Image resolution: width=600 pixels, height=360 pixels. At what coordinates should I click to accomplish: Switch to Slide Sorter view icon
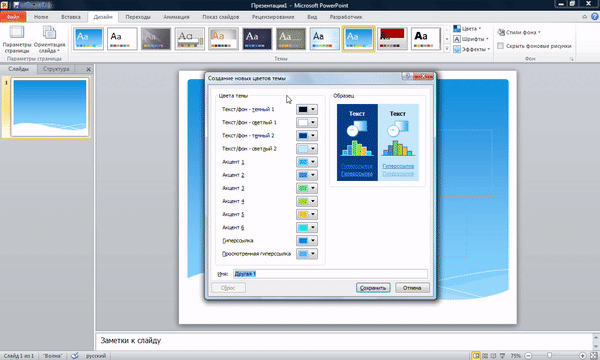point(485,356)
